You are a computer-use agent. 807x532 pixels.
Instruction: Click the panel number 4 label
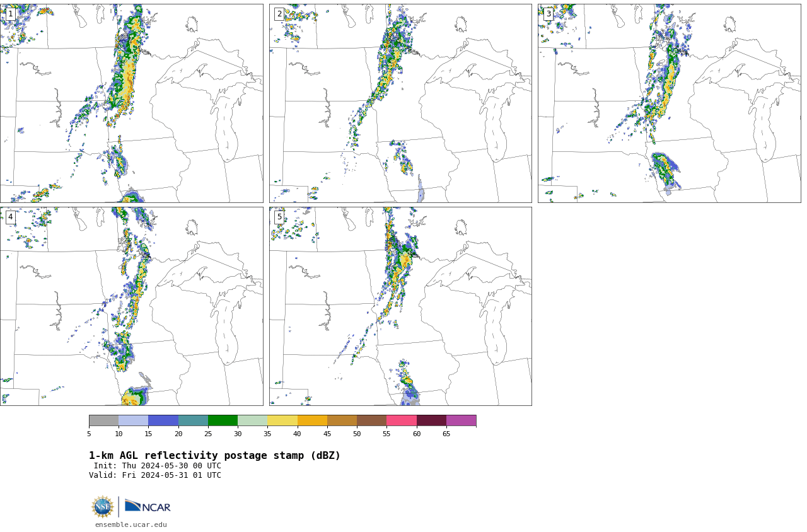pyautogui.click(x=10, y=217)
